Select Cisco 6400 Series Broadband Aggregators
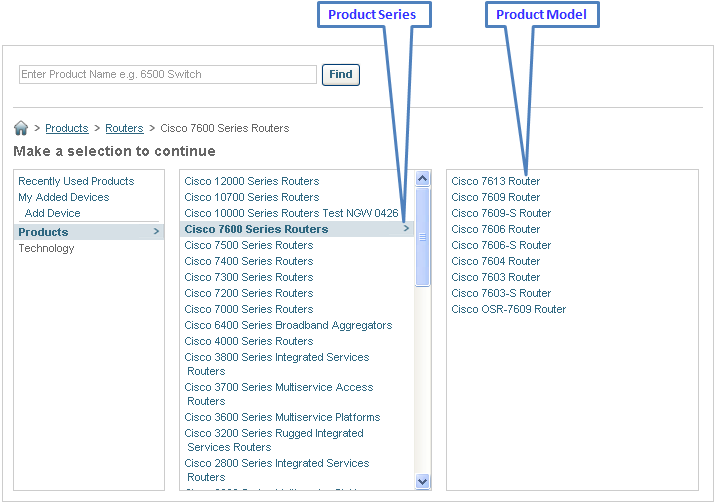Image resolution: width=720 pixels, height=504 pixels. coord(288,326)
